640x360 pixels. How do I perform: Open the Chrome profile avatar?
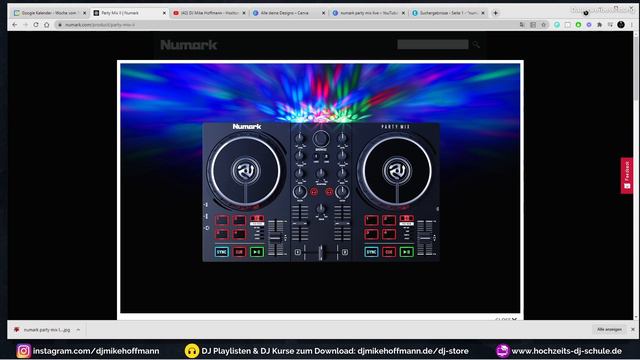(x=621, y=25)
